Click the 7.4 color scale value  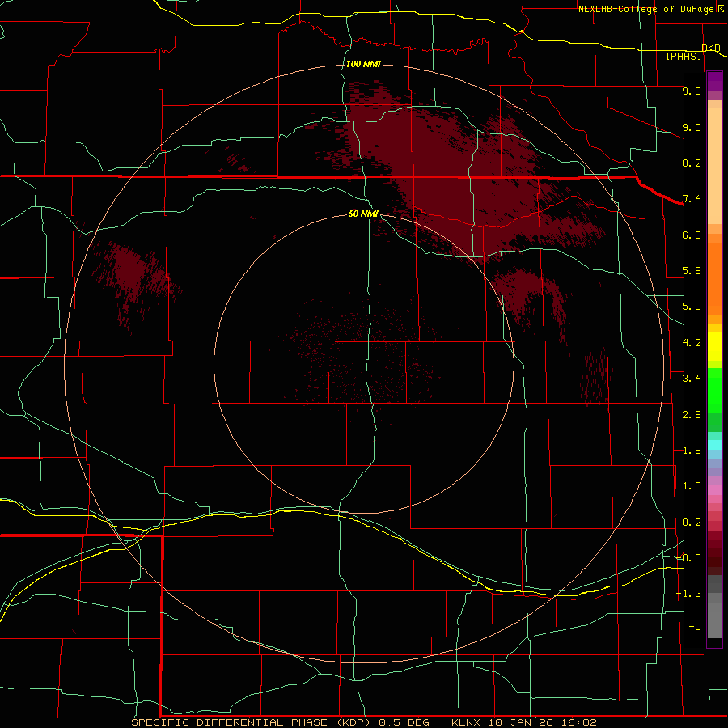[692, 199]
